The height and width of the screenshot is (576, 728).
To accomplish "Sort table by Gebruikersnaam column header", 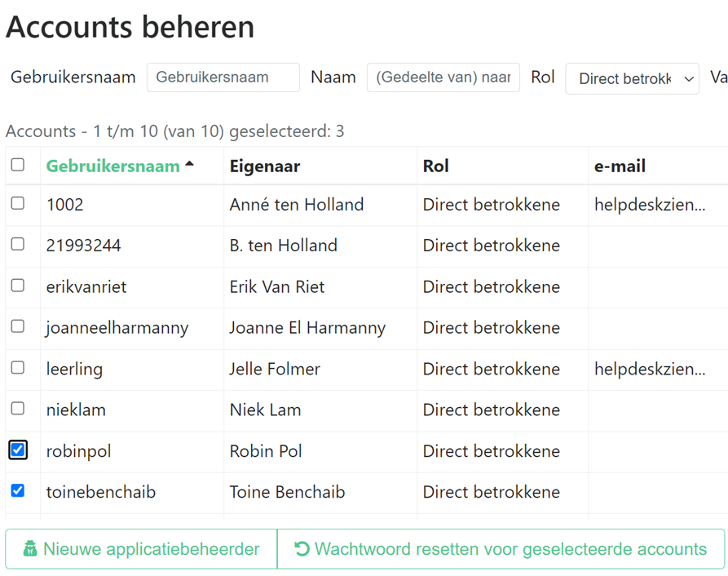I will point(113,166).
